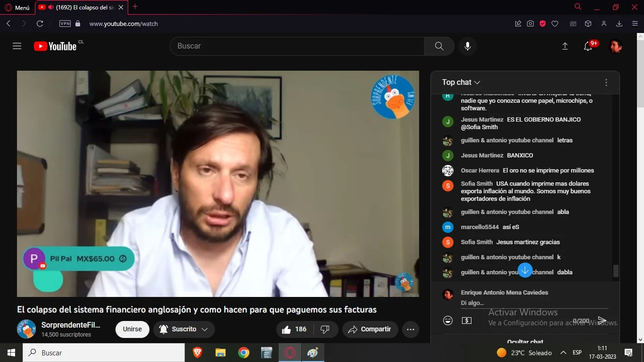This screenshot has height=362, width=644.
Task: Click Sofia Smith's USA cuando imprime message
Action: [x=525, y=191]
